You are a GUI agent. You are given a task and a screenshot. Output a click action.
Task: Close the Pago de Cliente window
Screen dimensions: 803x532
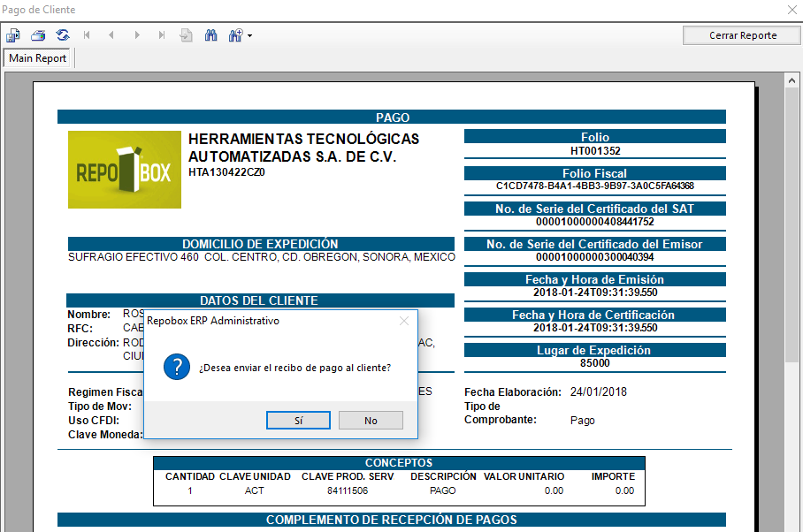792,10
